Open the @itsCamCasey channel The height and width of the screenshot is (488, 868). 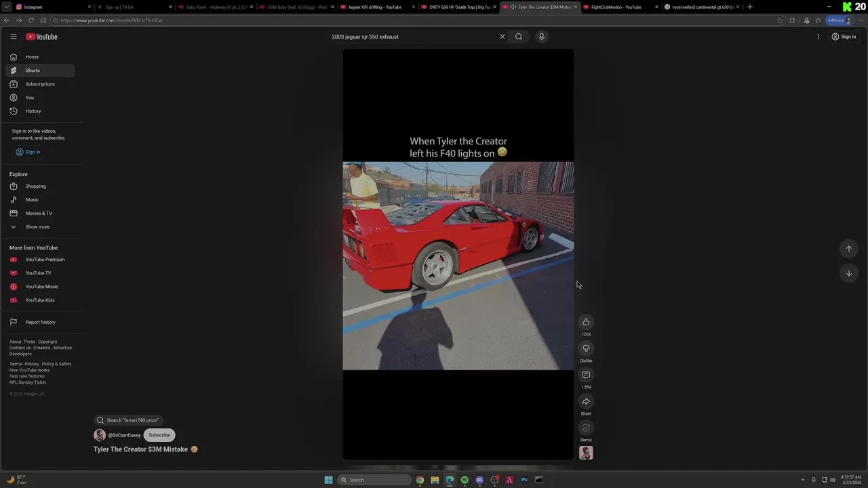(125, 435)
